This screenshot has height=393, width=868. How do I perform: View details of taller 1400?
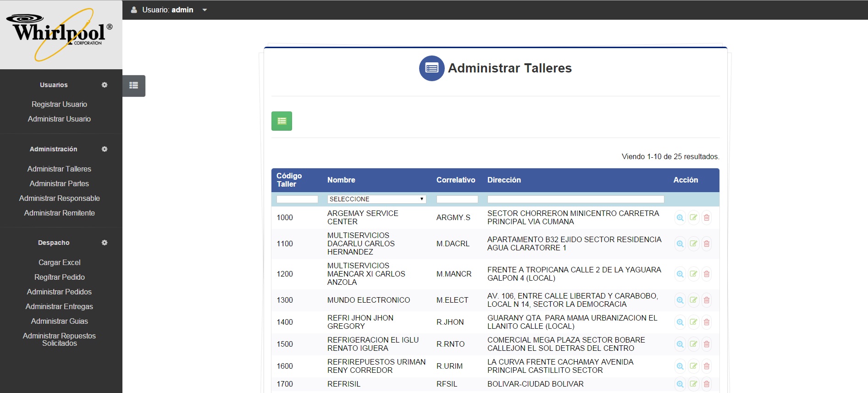[680, 322]
